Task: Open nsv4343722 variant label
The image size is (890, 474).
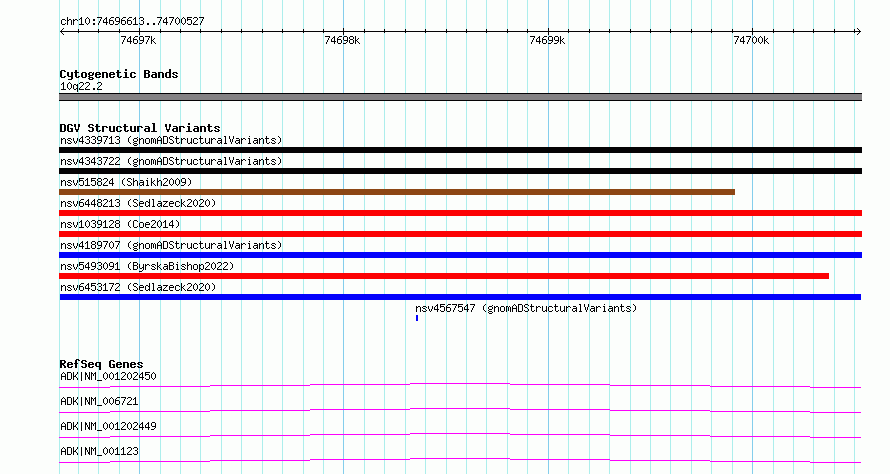Action: coord(171,161)
